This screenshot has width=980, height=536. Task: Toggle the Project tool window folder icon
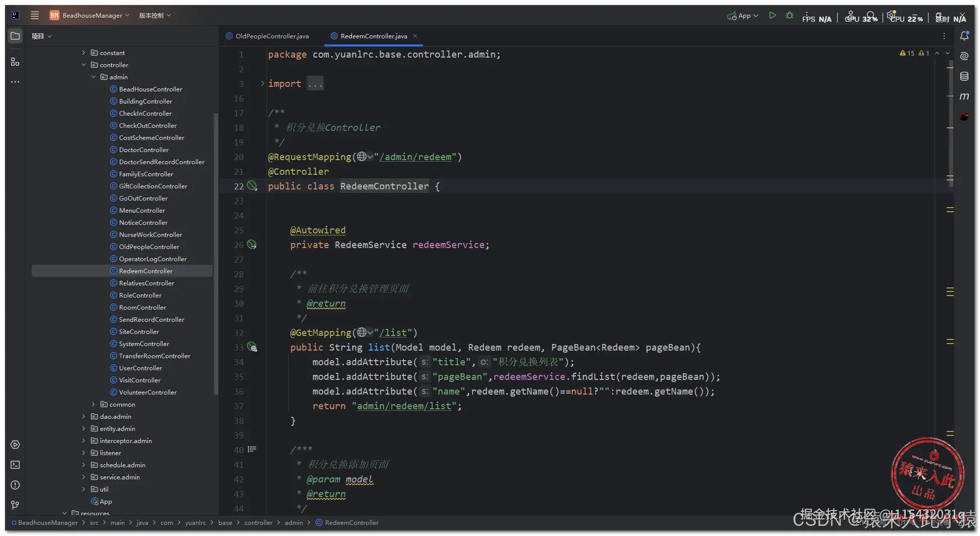15,36
